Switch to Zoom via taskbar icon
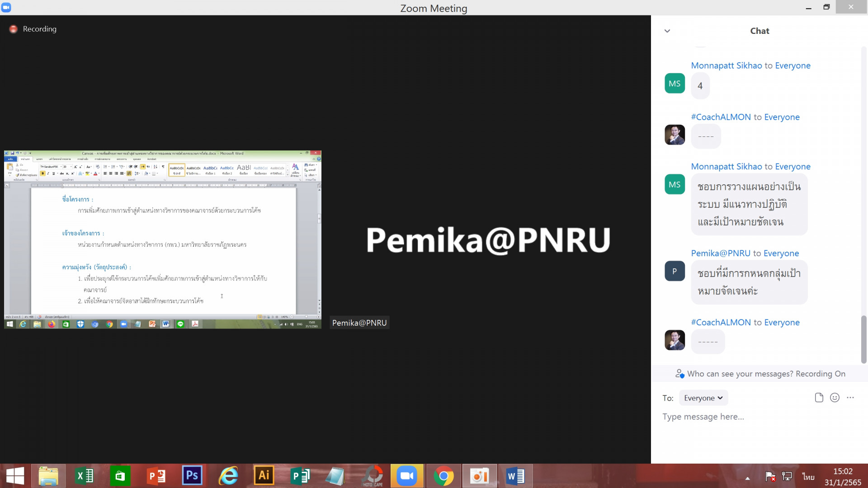This screenshot has width=868, height=488. click(407, 476)
